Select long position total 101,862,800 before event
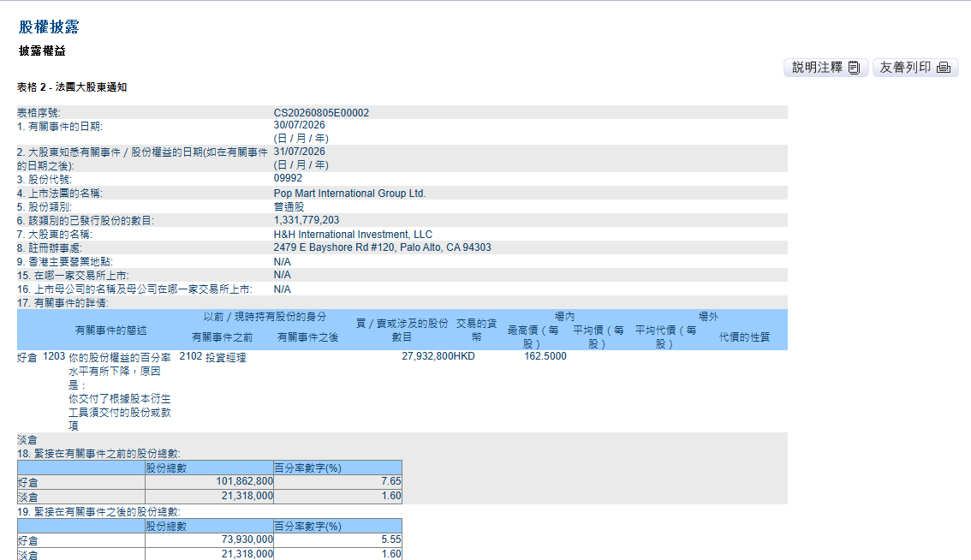971x560 pixels. (x=245, y=481)
